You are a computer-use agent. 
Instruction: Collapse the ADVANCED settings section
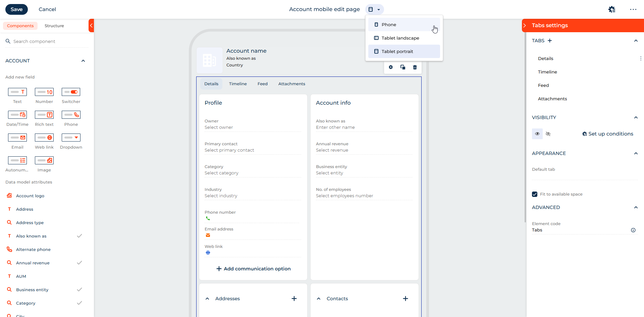(636, 207)
